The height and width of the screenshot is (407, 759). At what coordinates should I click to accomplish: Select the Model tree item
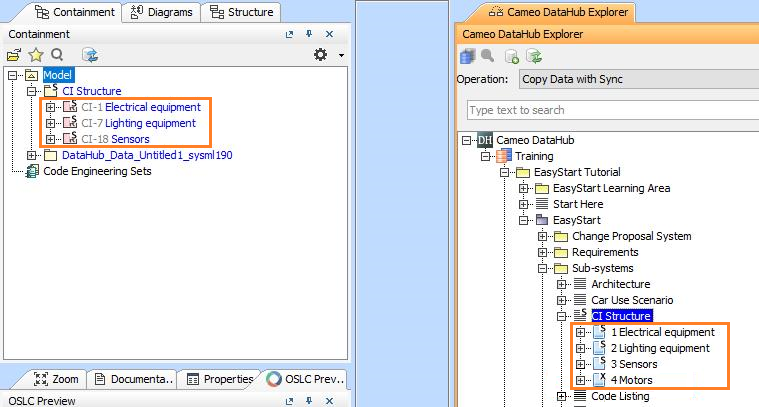(58, 75)
